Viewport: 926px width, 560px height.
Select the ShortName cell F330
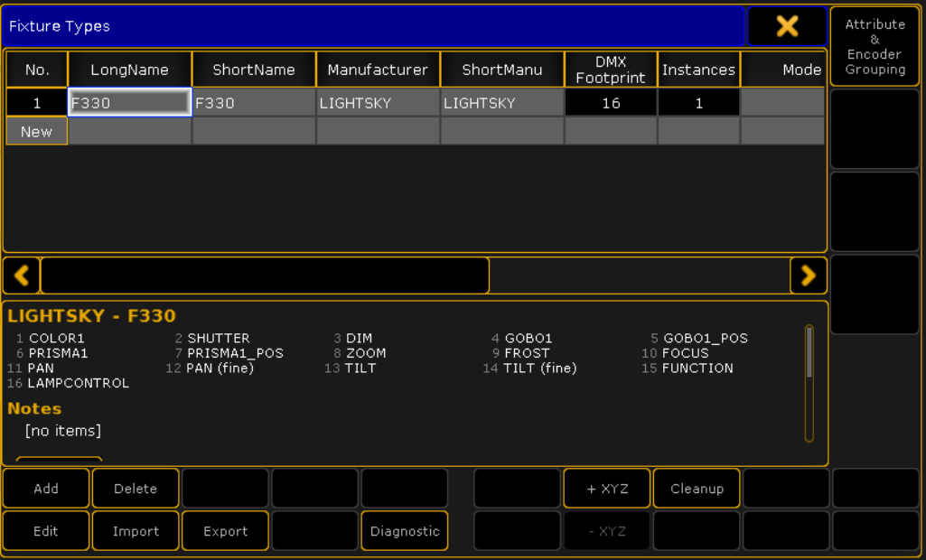[254, 102]
